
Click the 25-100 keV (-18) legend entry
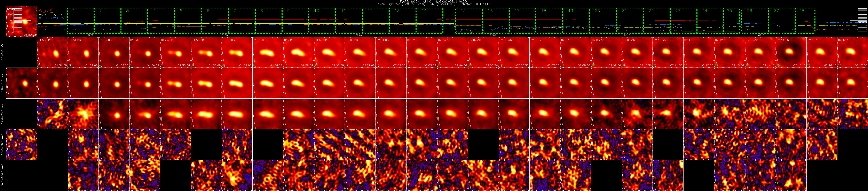pyautogui.click(x=52, y=15)
